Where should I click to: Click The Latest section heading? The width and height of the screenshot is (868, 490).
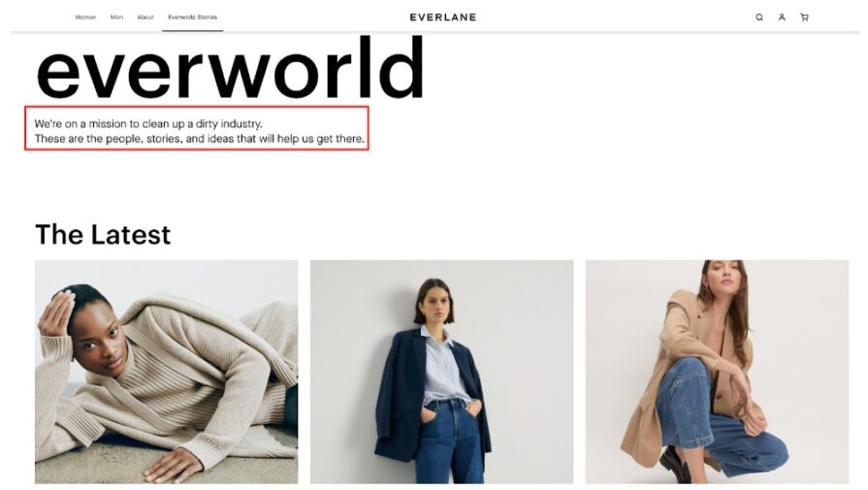tap(103, 234)
